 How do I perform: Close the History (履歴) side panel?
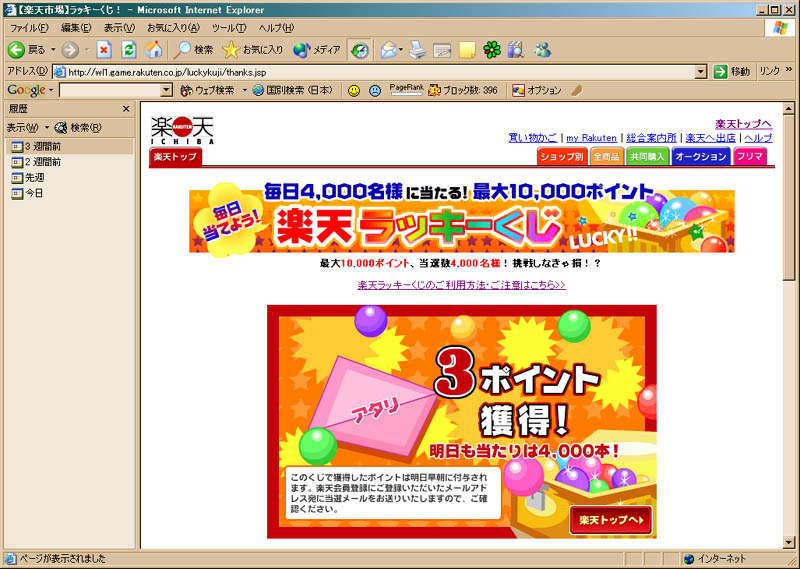pos(126,109)
